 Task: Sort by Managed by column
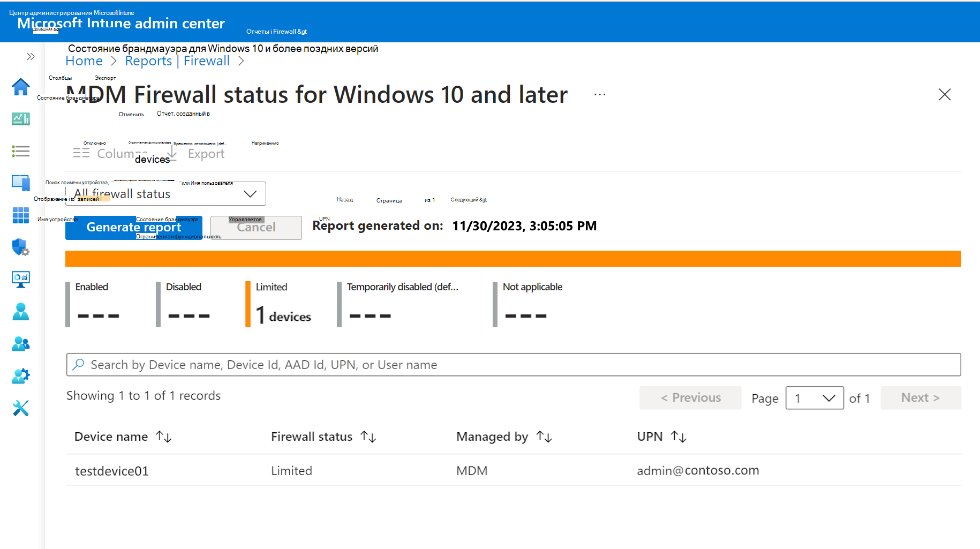[504, 437]
